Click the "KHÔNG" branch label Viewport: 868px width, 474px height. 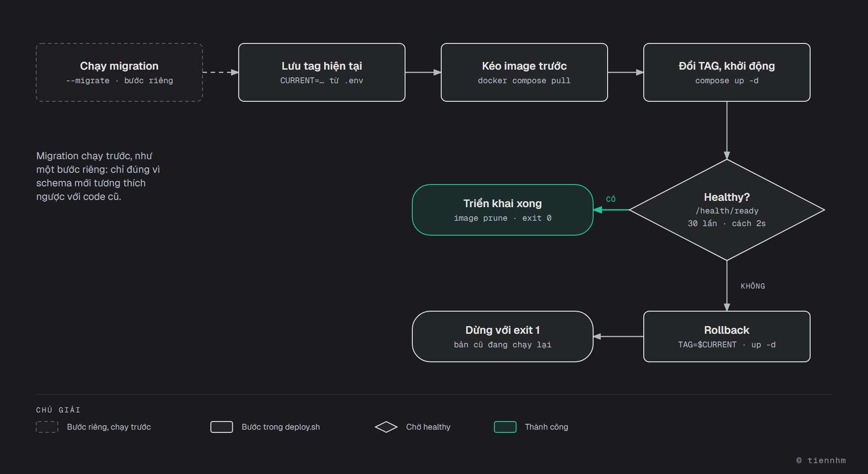[x=753, y=286]
